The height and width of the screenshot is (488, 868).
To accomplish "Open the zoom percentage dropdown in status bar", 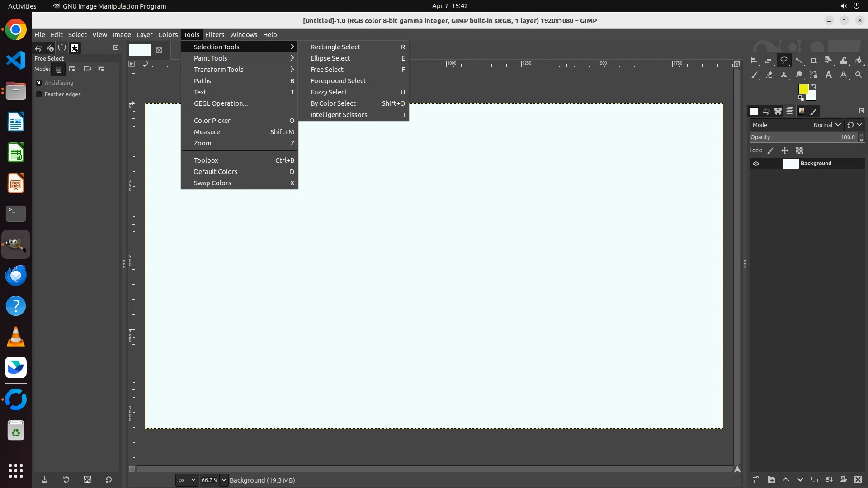I will 224,480.
